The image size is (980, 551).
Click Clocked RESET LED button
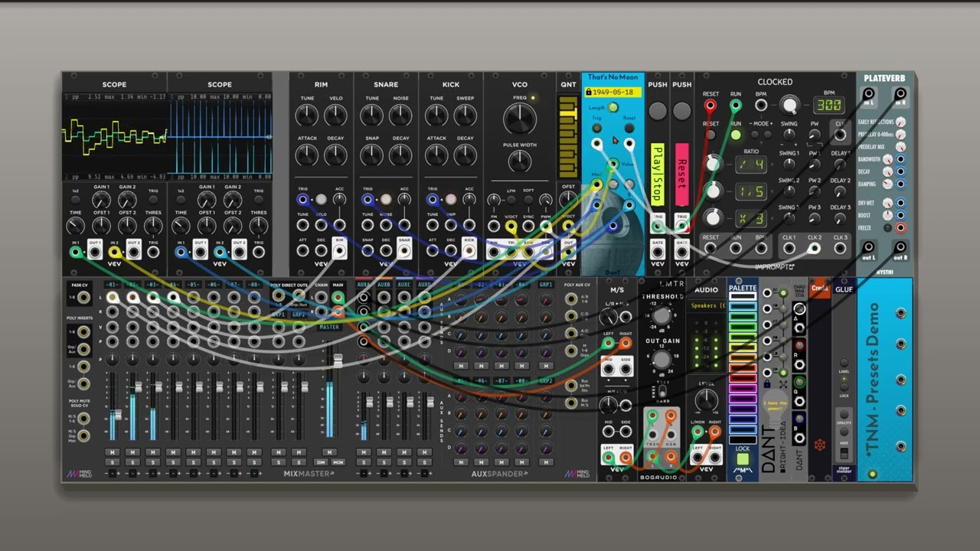click(x=711, y=135)
